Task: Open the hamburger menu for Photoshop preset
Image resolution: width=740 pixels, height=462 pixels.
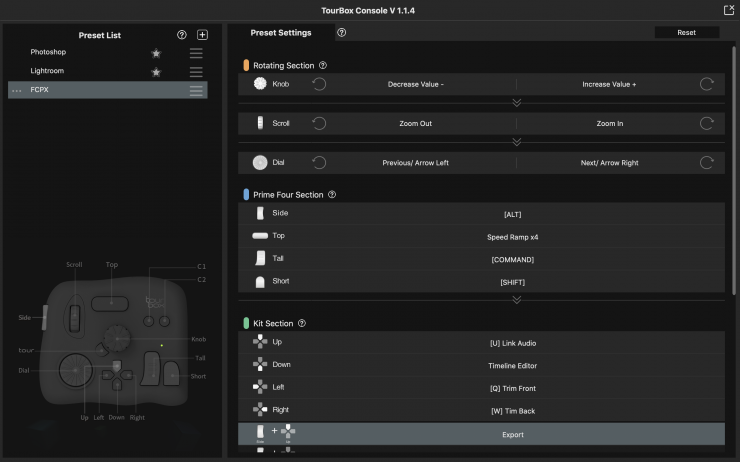Action: coord(196,53)
